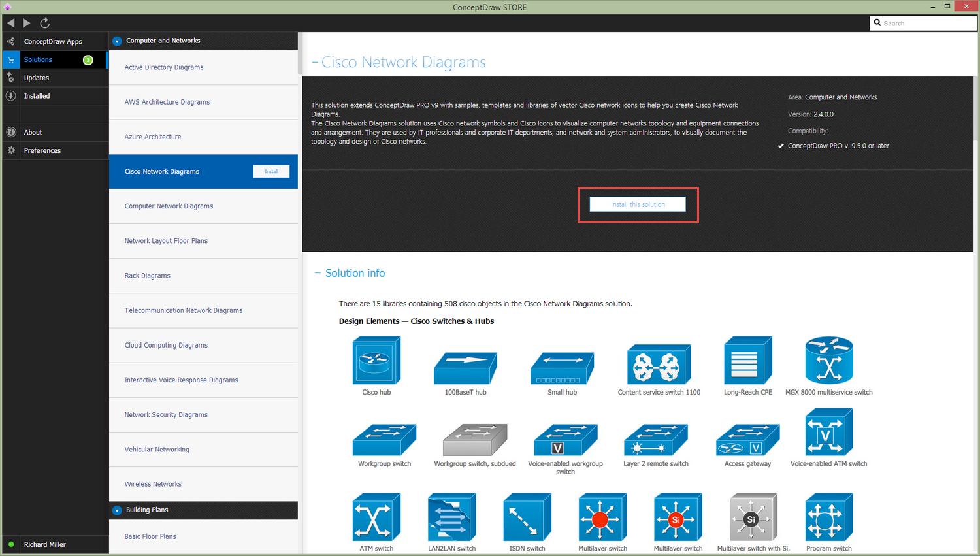Select Vehicular Networking solution
980x556 pixels.
tap(203, 450)
